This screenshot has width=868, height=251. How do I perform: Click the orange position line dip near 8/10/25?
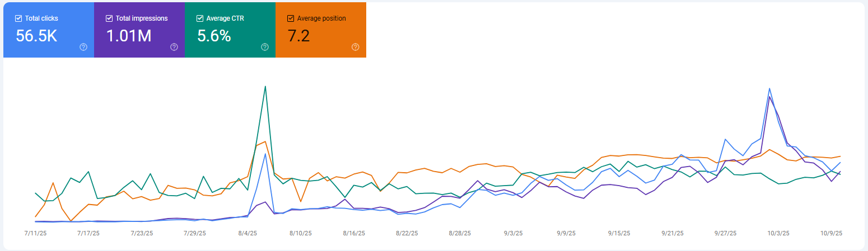300,201
